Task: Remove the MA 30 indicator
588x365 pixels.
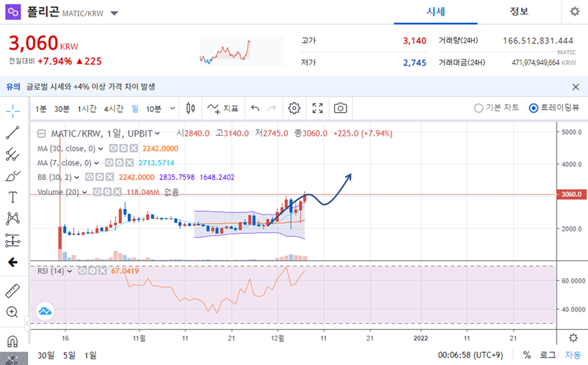Action: (x=134, y=149)
